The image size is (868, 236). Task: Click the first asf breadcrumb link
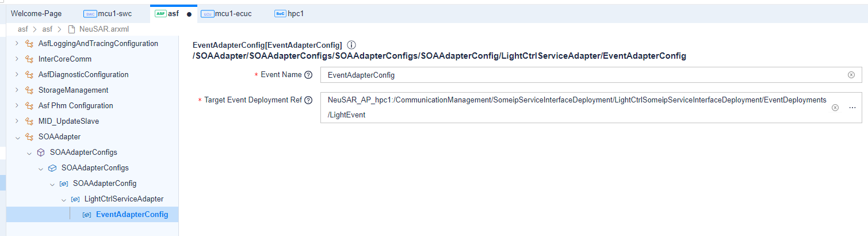23,29
